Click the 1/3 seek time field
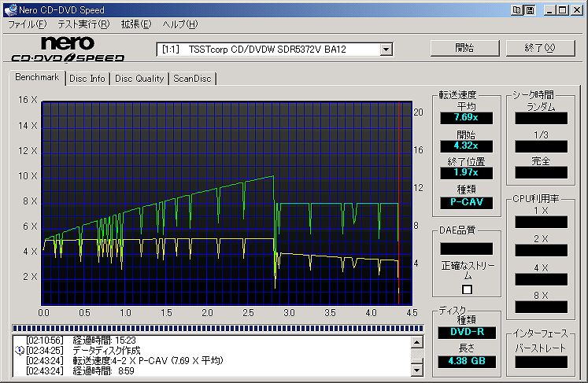The image size is (588, 383). click(541, 146)
